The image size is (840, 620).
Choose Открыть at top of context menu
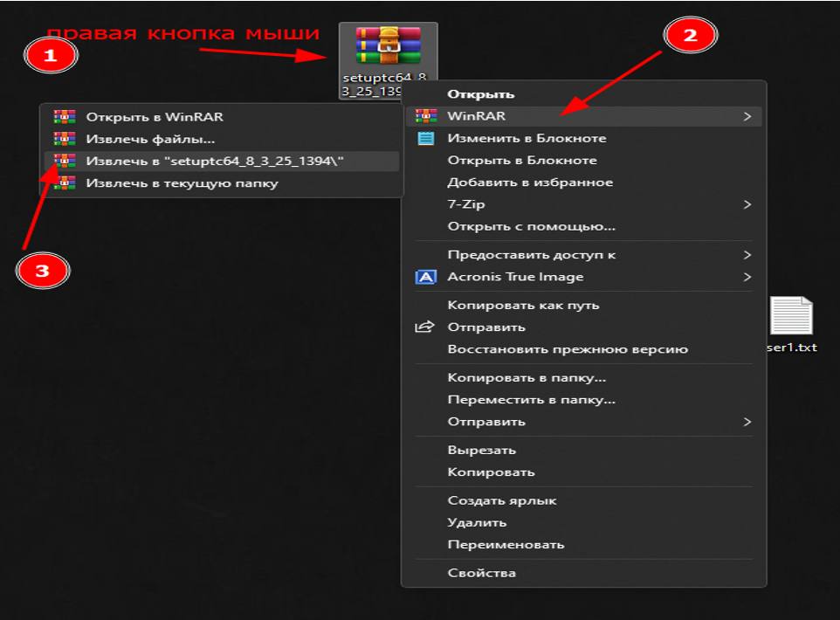pos(584,94)
